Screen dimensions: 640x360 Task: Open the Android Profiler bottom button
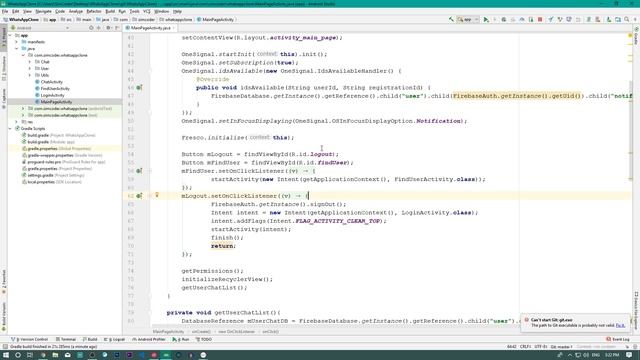tap(149, 339)
